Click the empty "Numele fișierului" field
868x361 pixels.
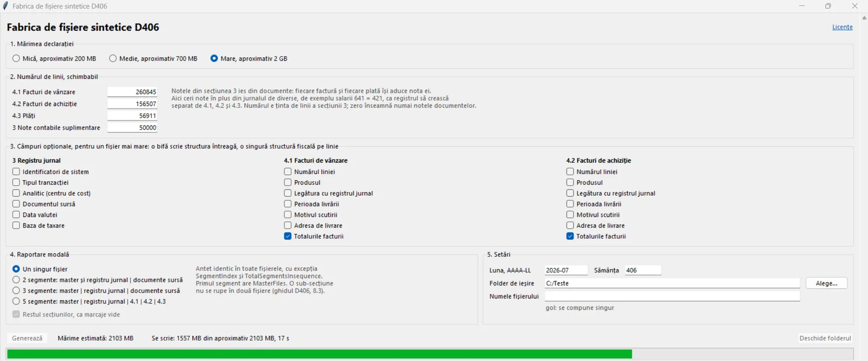click(x=672, y=296)
